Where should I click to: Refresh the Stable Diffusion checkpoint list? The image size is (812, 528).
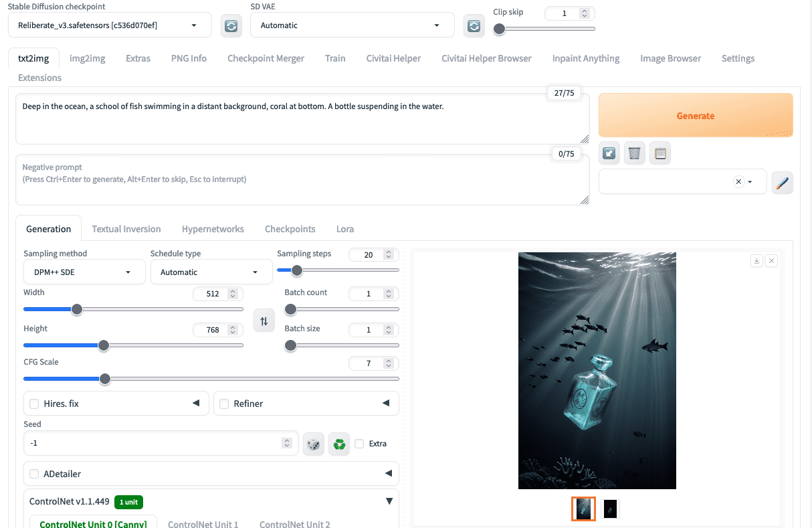pos(231,25)
